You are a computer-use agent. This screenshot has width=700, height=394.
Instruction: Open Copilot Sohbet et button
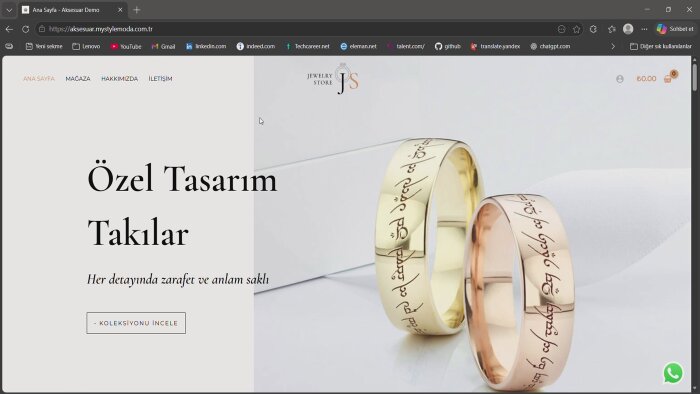click(x=675, y=29)
